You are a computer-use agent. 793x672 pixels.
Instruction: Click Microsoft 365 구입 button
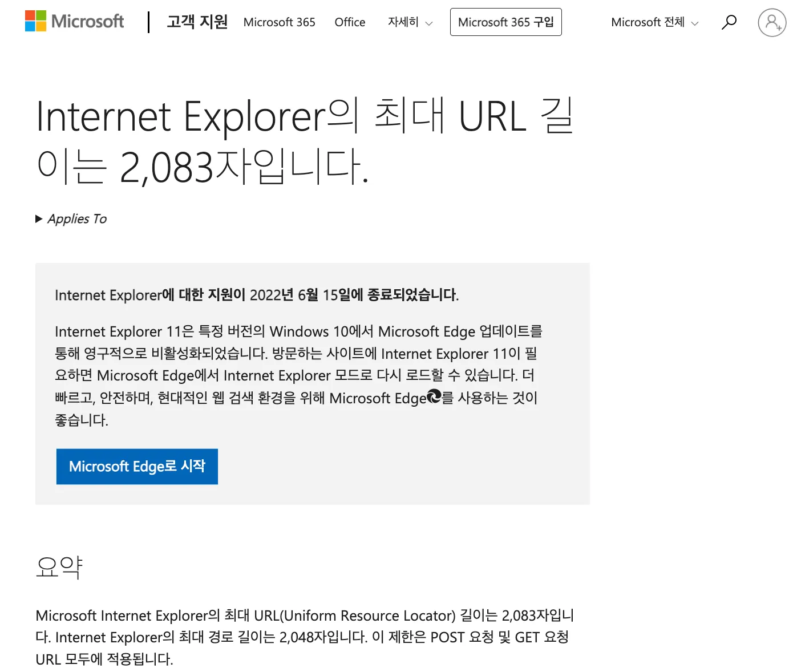point(506,22)
